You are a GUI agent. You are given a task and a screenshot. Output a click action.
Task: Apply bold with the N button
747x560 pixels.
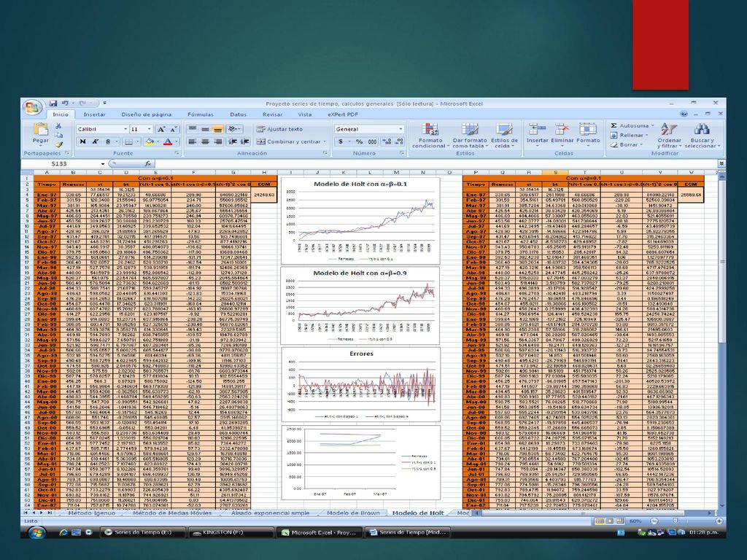(x=83, y=141)
